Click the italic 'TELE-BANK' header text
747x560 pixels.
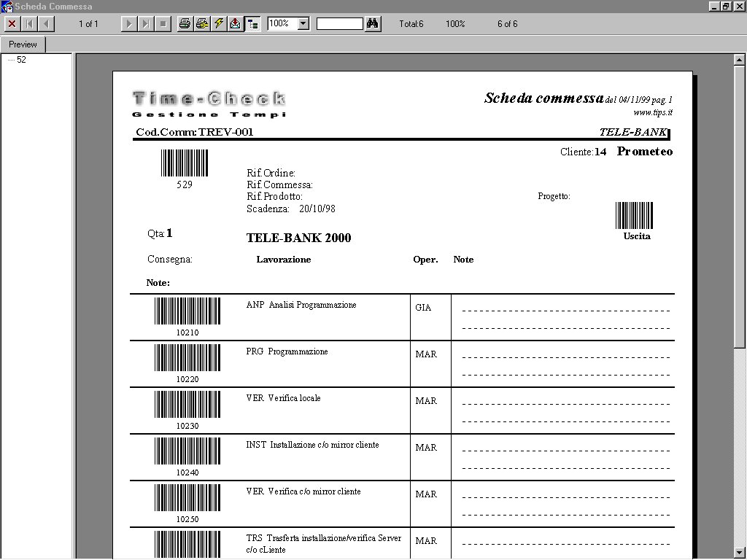(x=632, y=132)
